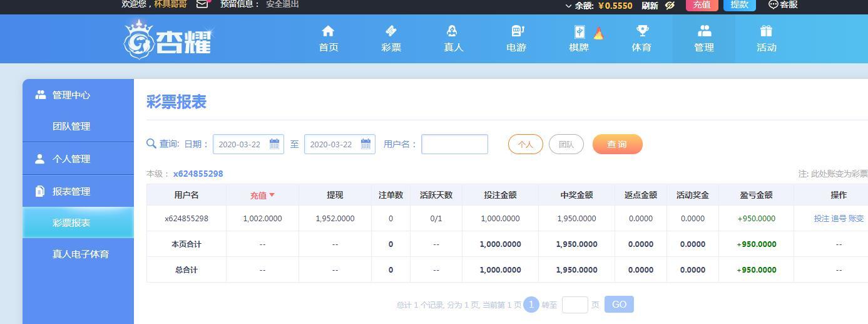Click the 林具哥哥 username link
This screenshot has width=868, height=324.
(x=171, y=4)
